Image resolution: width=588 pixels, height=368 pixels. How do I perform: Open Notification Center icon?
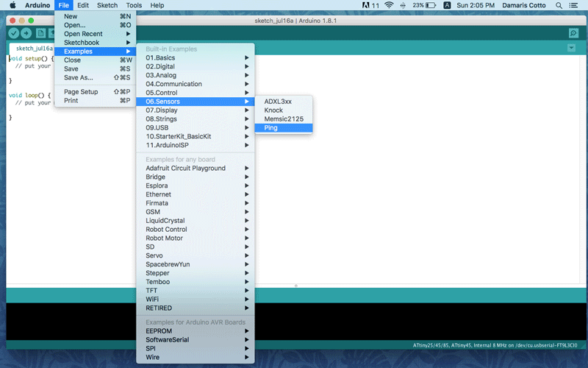573,5
